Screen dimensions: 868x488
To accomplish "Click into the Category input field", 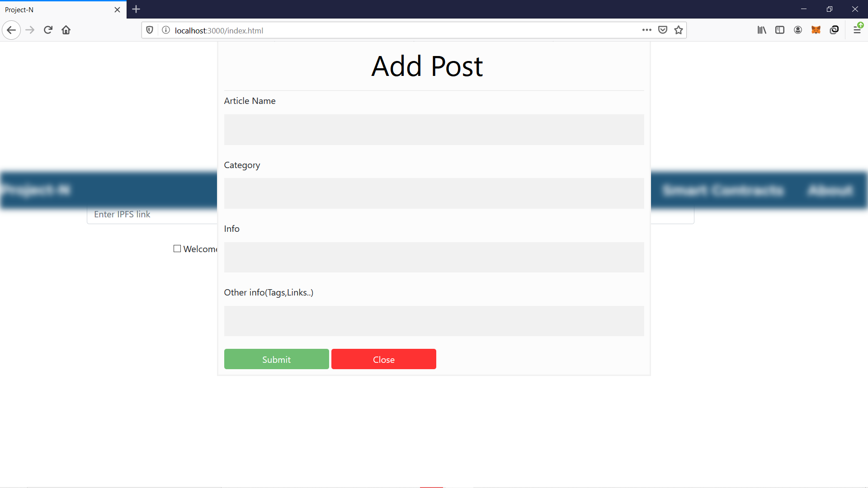I will tap(434, 193).
